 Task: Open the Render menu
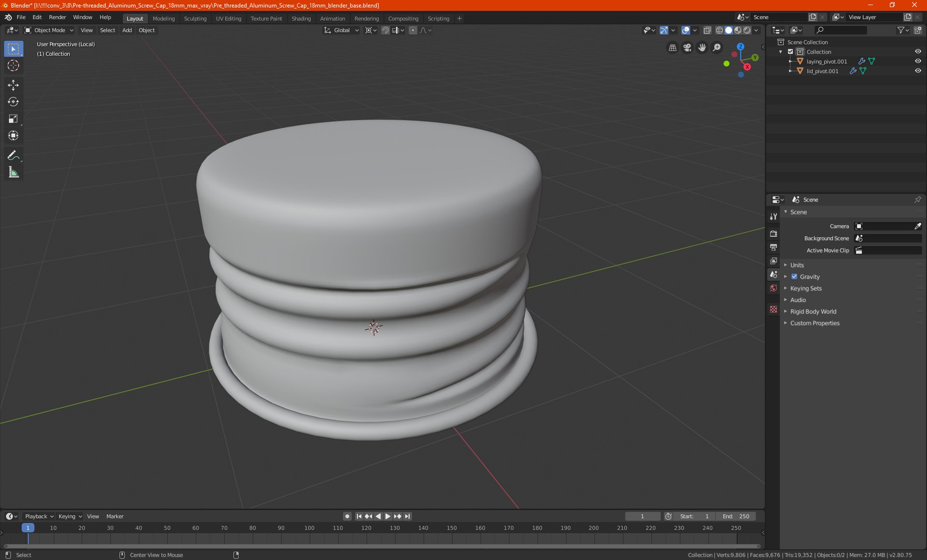(x=57, y=17)
